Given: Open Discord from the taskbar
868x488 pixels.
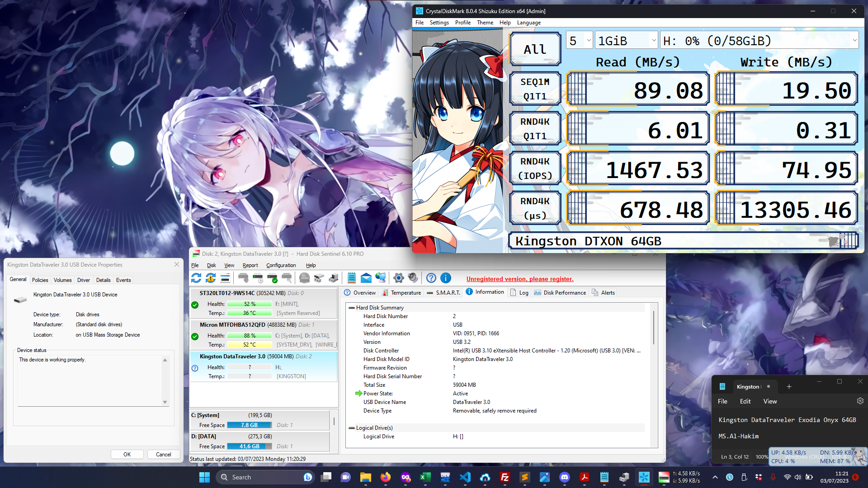Looking at the screenshot, I should 564,477.
